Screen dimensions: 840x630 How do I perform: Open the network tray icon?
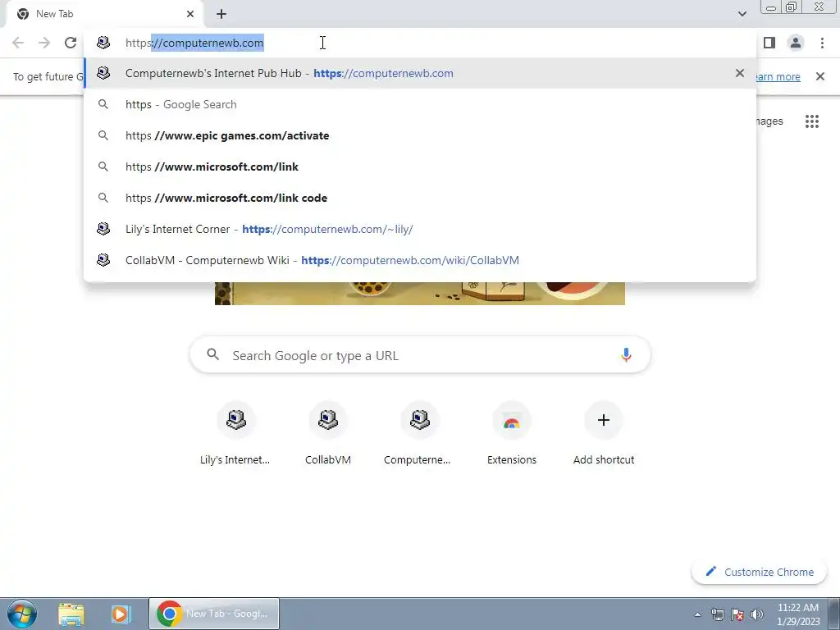click(717, 614)
